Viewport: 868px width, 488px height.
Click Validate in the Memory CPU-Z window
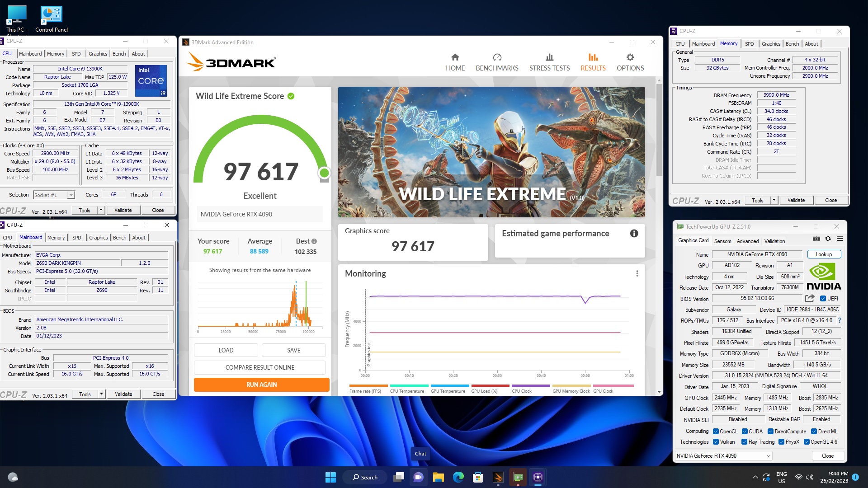pyautogui.click(x=796, y=200)
